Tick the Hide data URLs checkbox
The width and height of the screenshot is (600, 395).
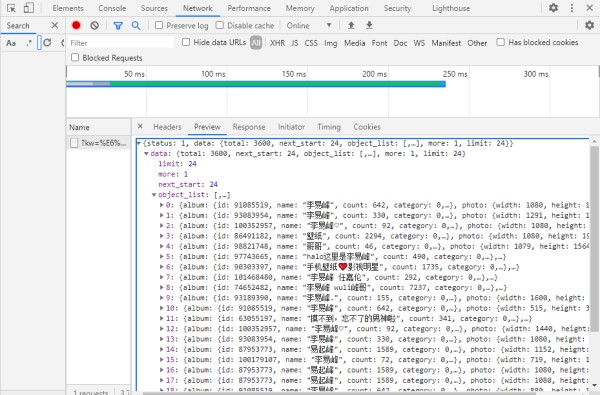click(x=186, y=42)
